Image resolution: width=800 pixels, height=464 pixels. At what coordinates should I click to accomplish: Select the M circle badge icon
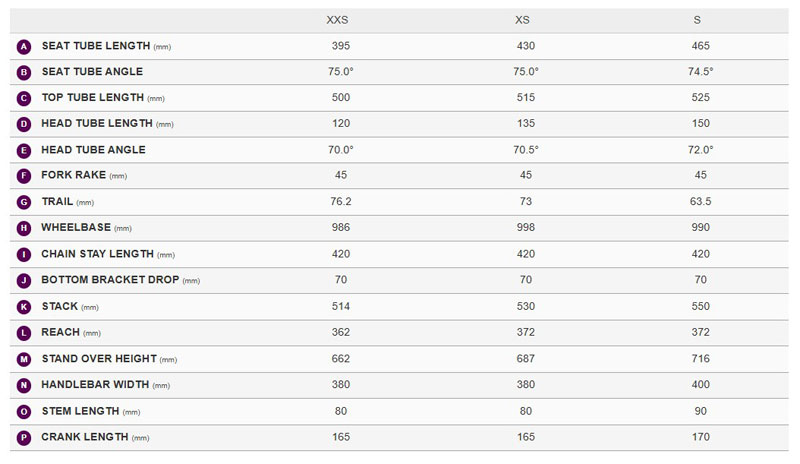click(x=25, y=358)
